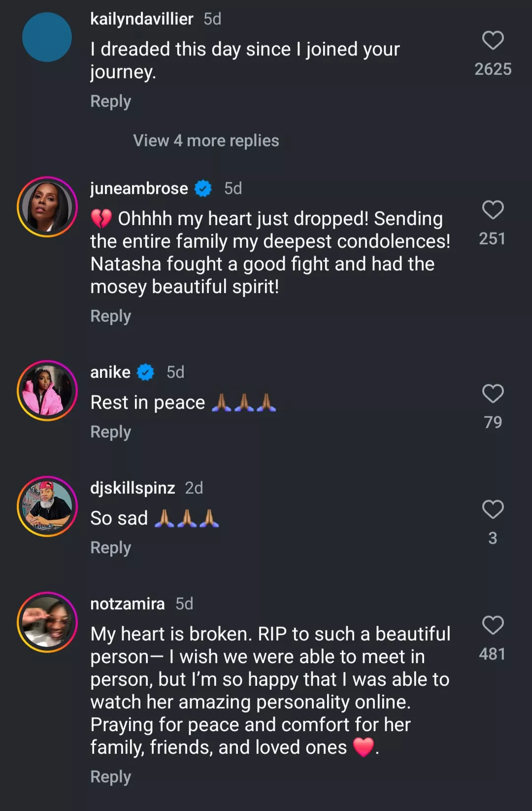The height and width of the screenshot is (811, 532).
Task: Open notzamira's profile avatar
Action: coord(47,622)
